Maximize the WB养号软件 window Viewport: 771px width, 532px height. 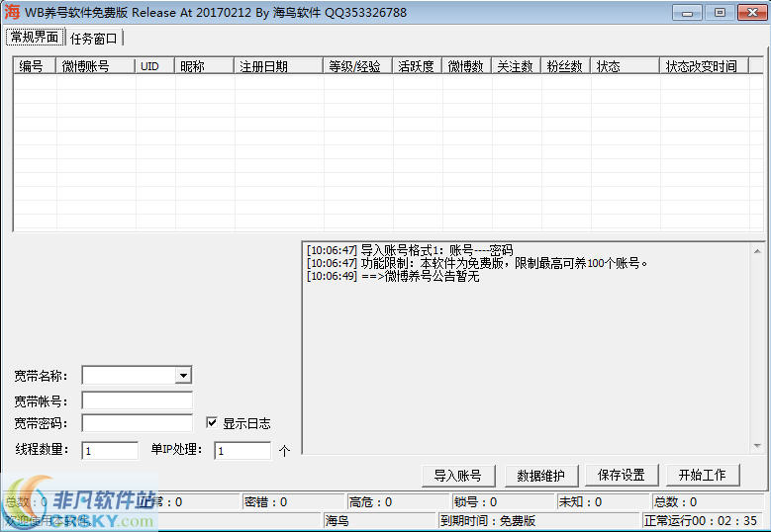click(720, 13)
